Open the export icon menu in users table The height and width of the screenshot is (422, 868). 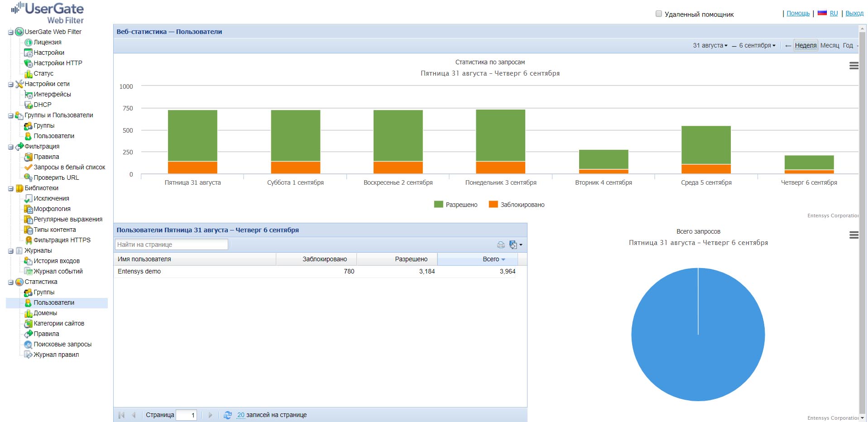[x=515, y=245]
